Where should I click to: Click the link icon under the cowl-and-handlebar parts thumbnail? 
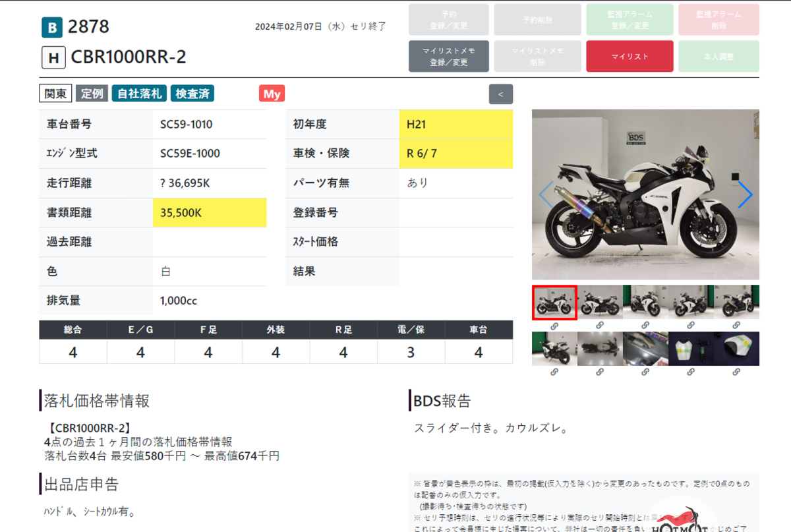(x=691, y=372)
